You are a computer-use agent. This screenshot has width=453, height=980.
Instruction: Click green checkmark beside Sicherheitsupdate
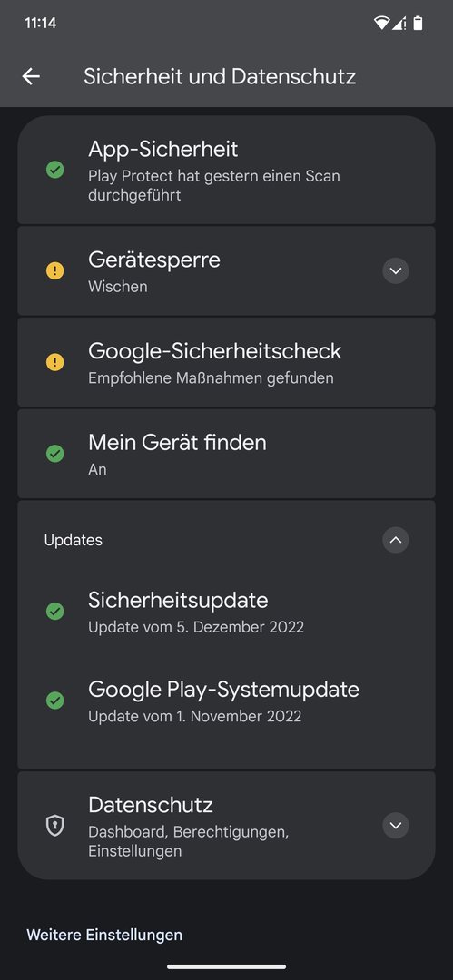55,611
